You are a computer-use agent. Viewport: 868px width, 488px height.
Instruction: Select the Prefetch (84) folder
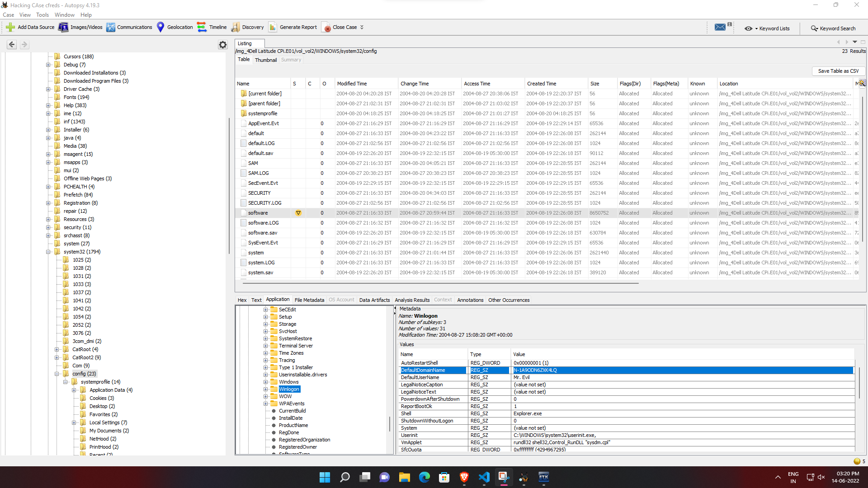[78, 195]
